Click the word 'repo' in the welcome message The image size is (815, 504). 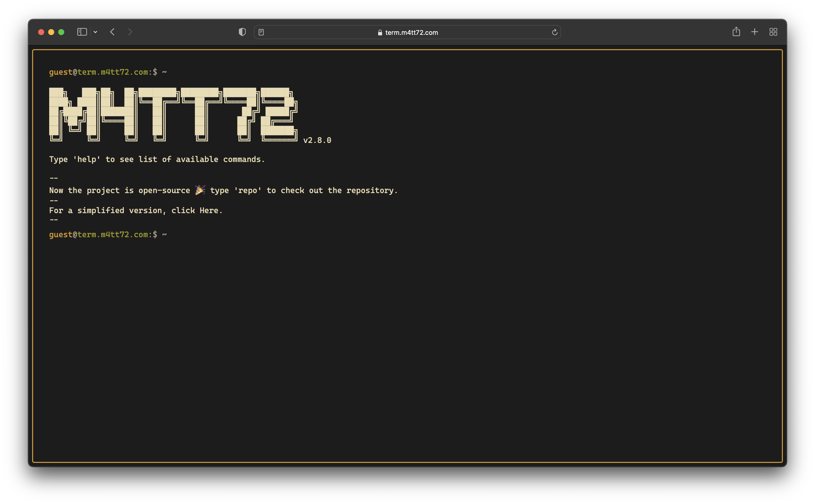point(247,190)
